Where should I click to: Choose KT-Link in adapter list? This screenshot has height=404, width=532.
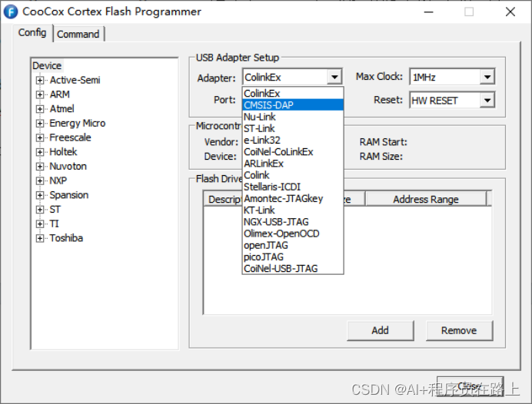(x=293, y=210)
